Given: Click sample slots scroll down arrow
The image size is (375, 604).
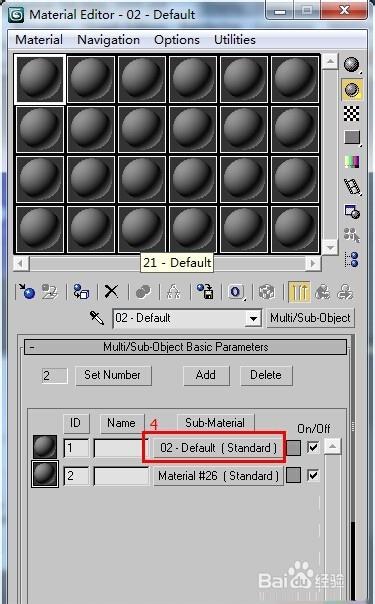Looking at the screenshot, I should coord(330,247).
